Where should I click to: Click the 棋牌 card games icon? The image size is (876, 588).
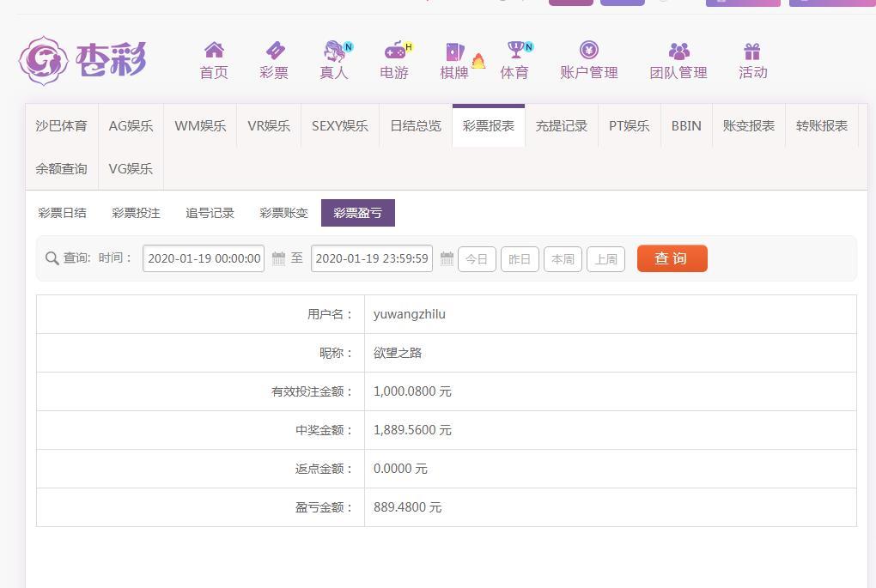(x=454, y=52)
